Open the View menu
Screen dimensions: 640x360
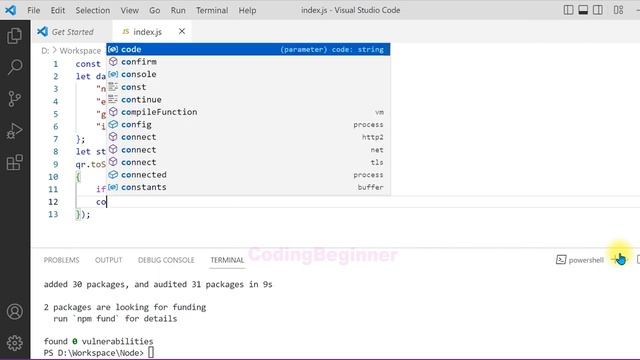(129, 10)
